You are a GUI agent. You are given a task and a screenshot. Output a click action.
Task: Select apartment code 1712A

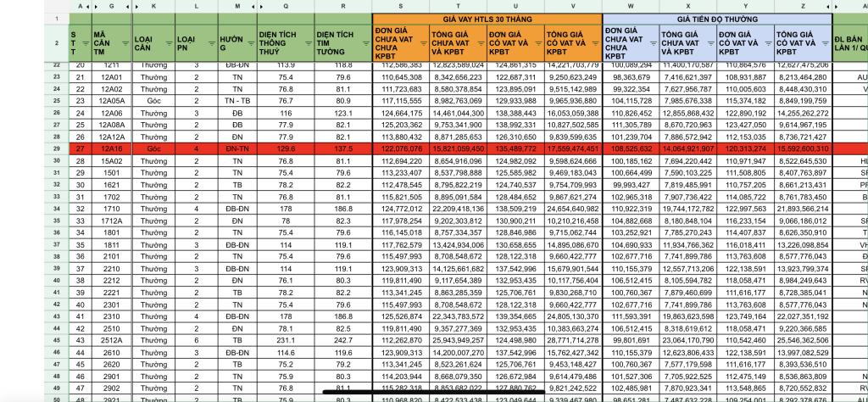tap(112, 221)
